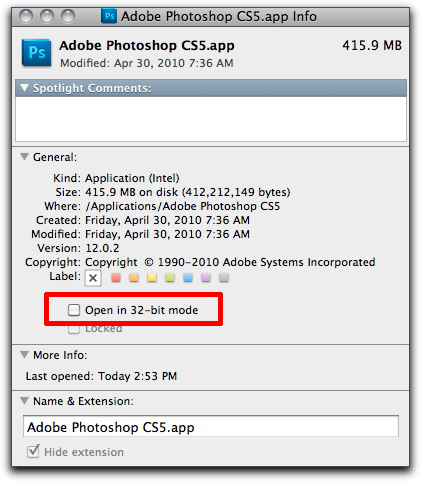Enable Open in 32-bit mode checkbox
This screenshot has height=482, width=421.
[74, 310]
